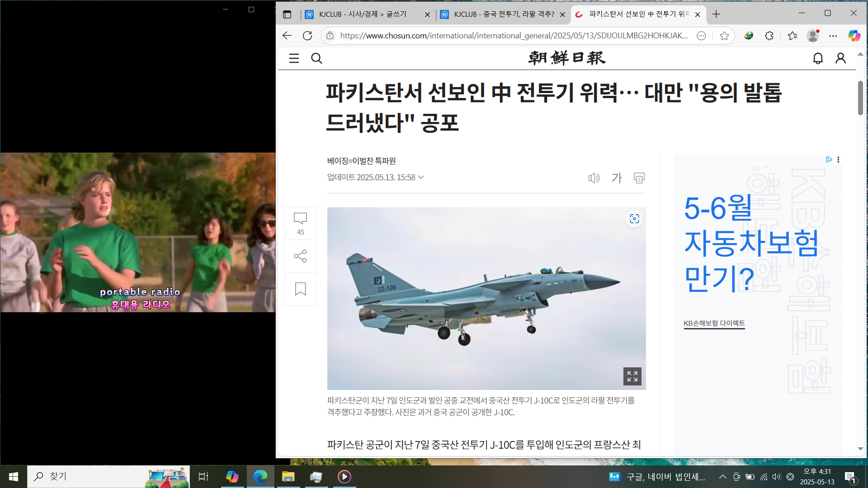This screenshot has width=868, height=488.
Task: Open the system tray hidden icons chevron
Action: click(722, 477)
